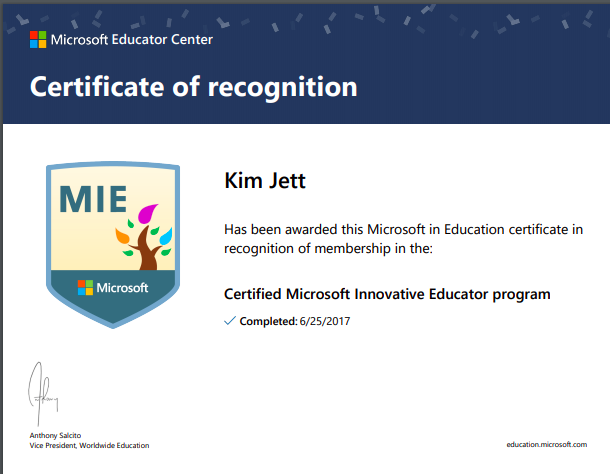Open the education.microsoft.com link

[x=547, y=444]
